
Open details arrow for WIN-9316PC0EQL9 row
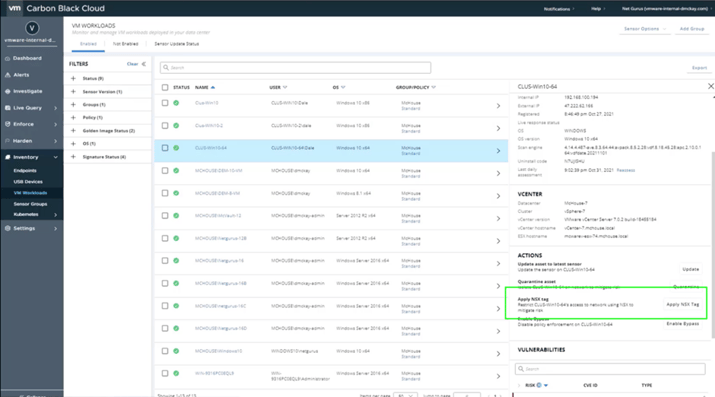(498, 376)
